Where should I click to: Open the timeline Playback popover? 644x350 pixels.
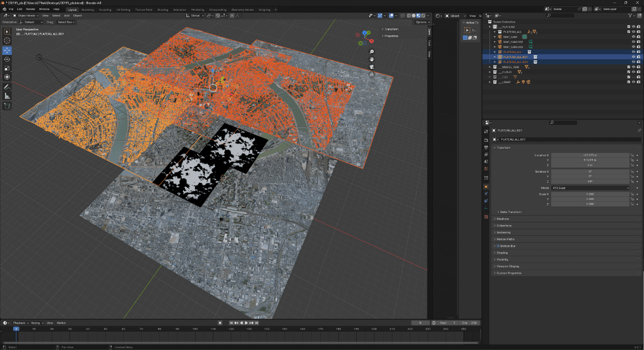coord(20,323)
